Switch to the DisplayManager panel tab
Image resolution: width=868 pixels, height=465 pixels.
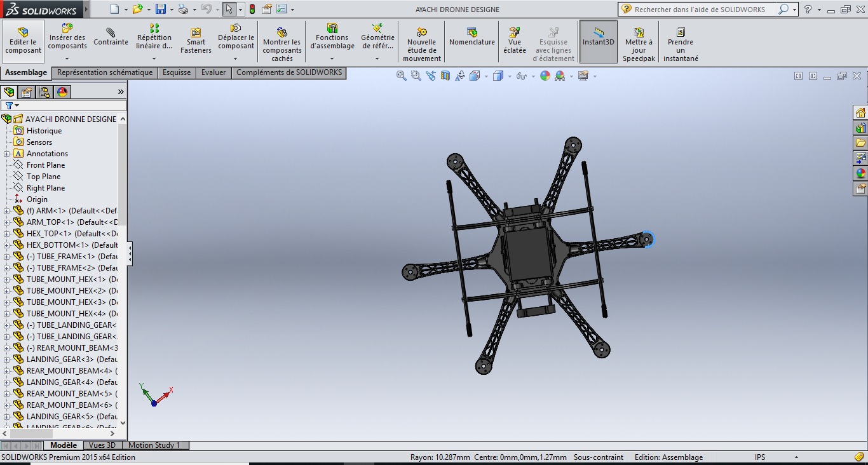click(x=62, y=92)
